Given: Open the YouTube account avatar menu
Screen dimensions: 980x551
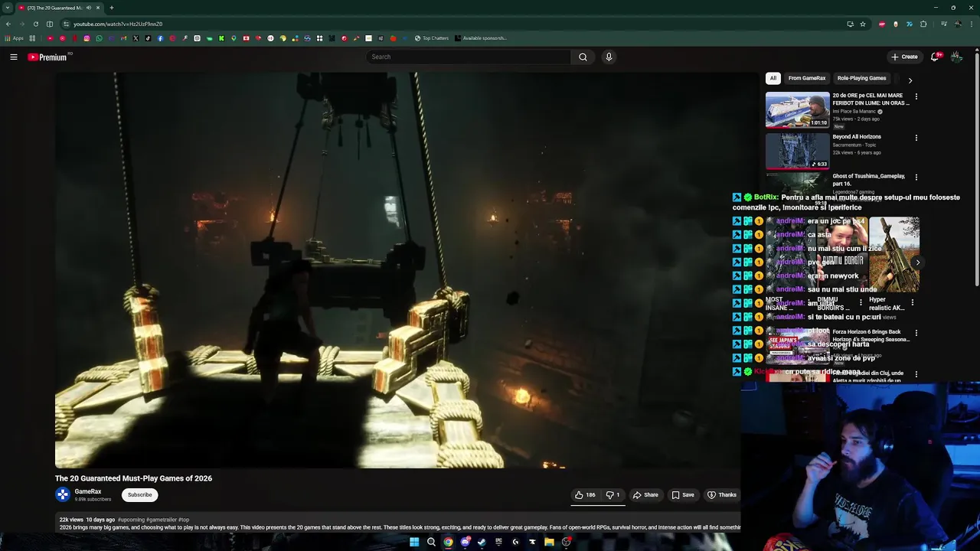Looking at the screenshot, I should click(x=956, y=57).
